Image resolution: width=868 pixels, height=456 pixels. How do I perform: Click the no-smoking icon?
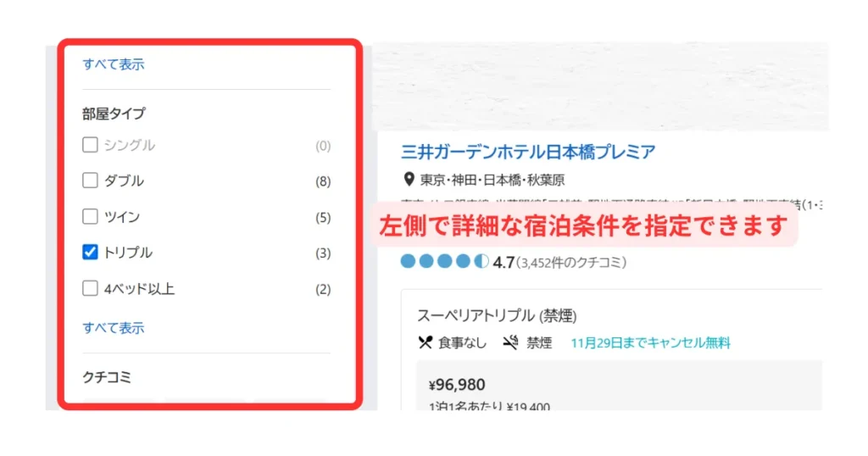(x=509, y=342)
